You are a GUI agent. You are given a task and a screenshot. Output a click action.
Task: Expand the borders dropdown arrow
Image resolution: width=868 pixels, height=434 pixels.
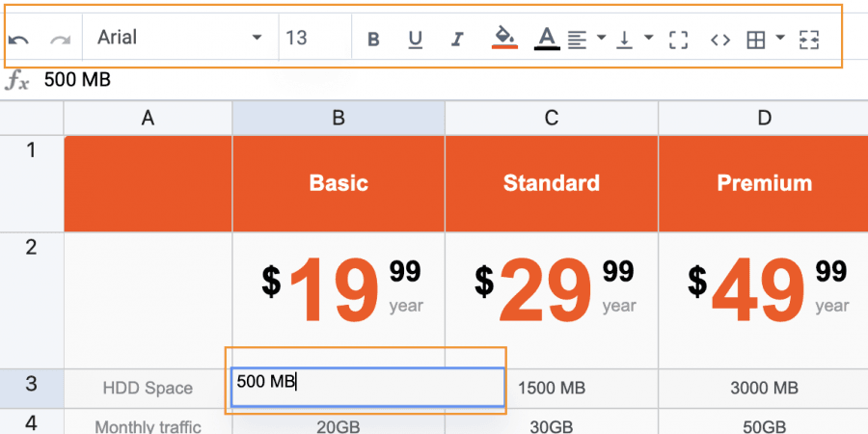pyautogui.click(x=779, y=39)
